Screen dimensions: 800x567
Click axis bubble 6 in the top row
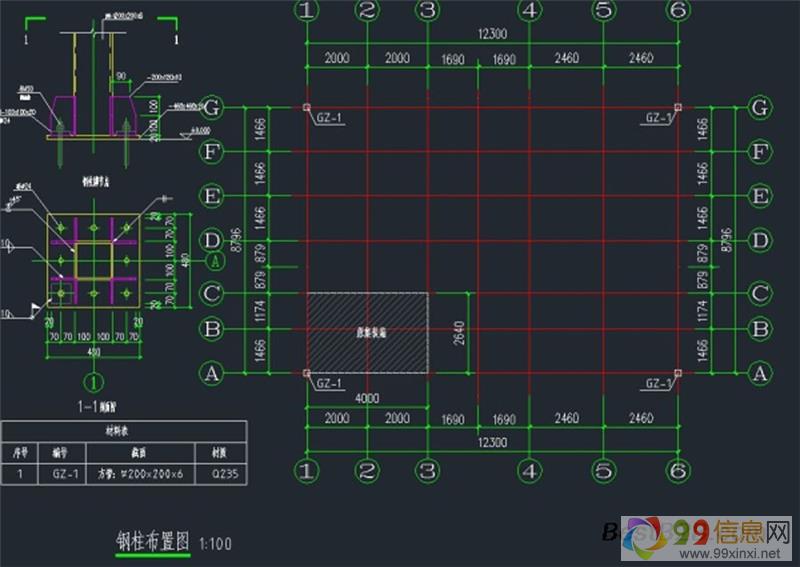pyautogui.click(x=678, y=10)
